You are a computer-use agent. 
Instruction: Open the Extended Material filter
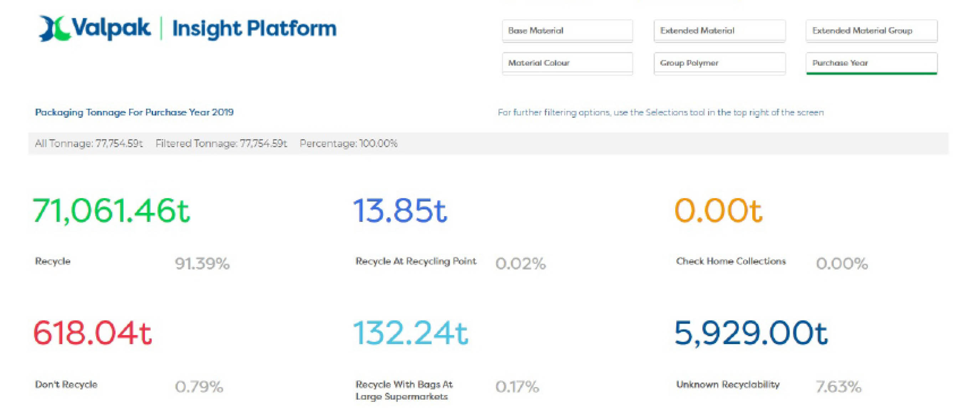[719, 30]
